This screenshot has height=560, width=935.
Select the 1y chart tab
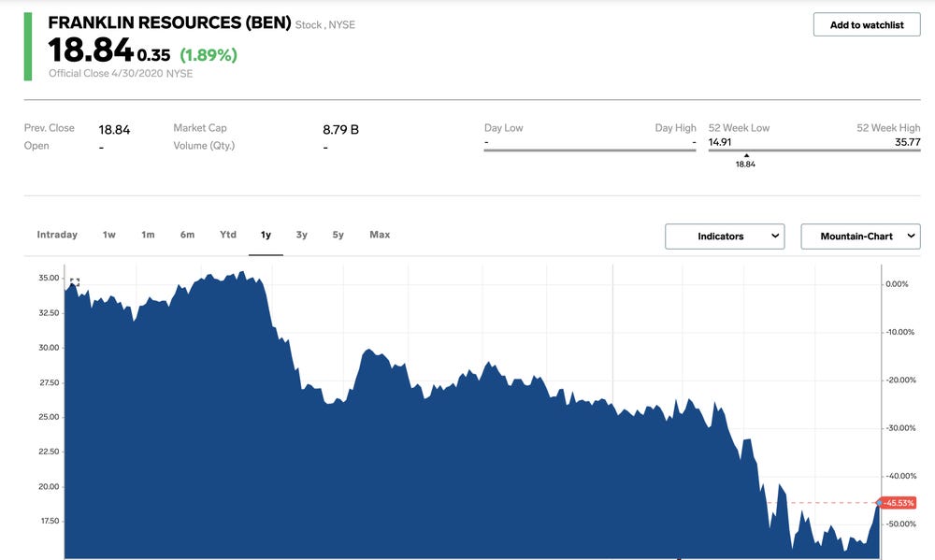(x=266, y=235)
